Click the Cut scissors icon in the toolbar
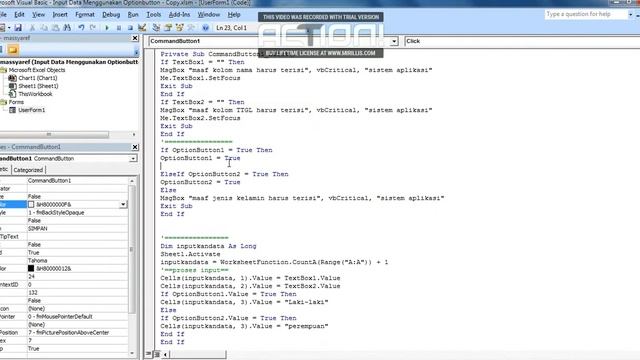Image resolution: width=640 pixels, height=360 pixels. tap(32, 28)
